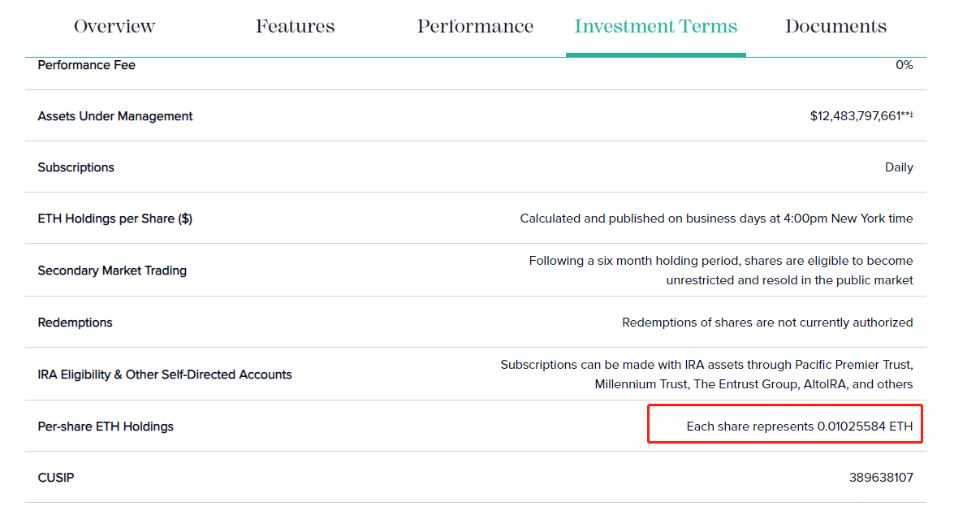Select the Investment Terms tab

tap(655, 26)
